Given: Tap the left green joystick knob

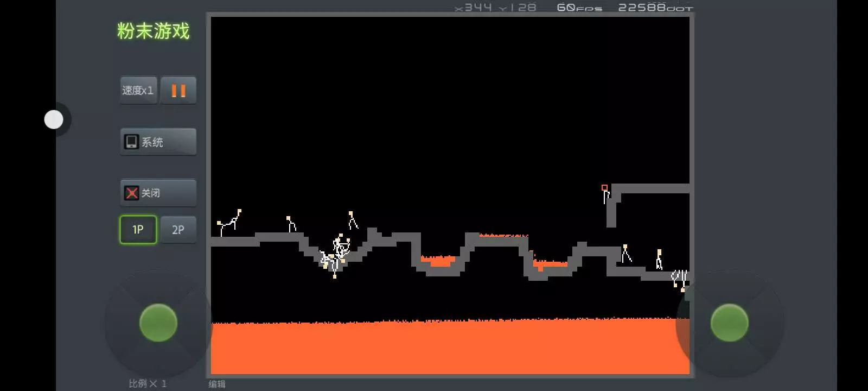Looking at the screenshot, I should pyautogui.click(x=158, y=323).
